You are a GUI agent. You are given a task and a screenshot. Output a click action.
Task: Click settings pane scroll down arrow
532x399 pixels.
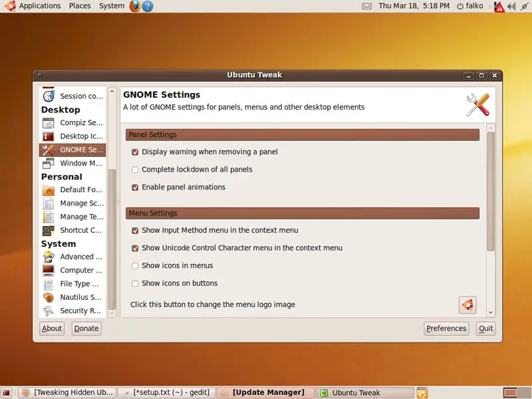(491, 312)
